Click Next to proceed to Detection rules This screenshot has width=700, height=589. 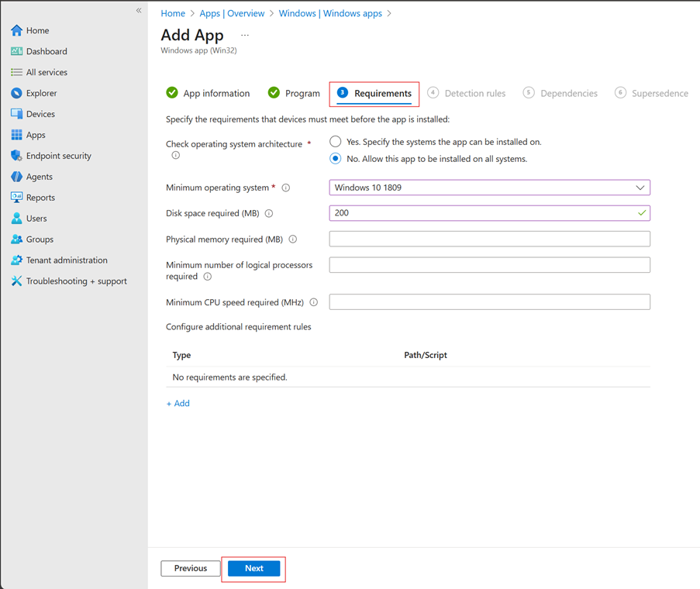pos(253,568)
